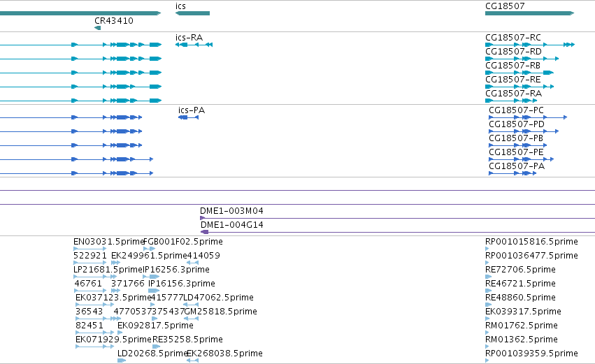The image size is (595, 364).
Task: Select EST RE48860.5prime
Action: coord(488,305)
